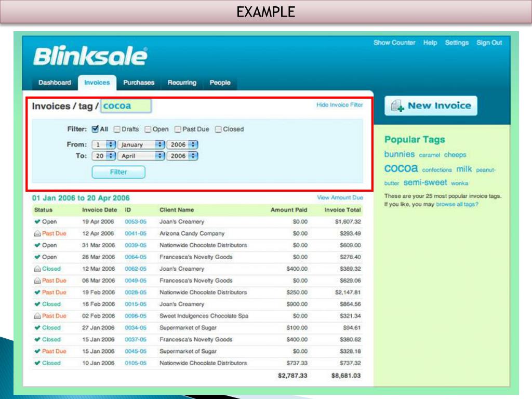This screenshot has width=532, height=399.
Task: Switch to the Dashboard tab
Action: (x=55, y=83)
